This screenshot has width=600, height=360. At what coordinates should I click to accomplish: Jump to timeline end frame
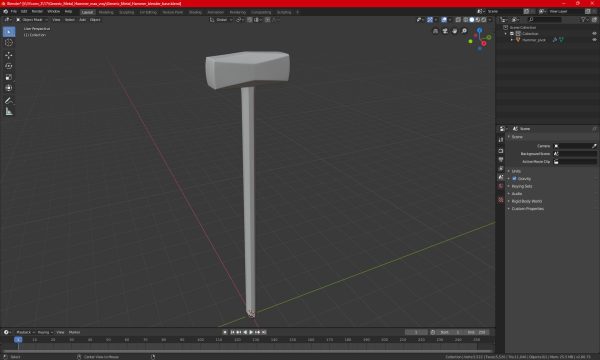tap(264, 332)
